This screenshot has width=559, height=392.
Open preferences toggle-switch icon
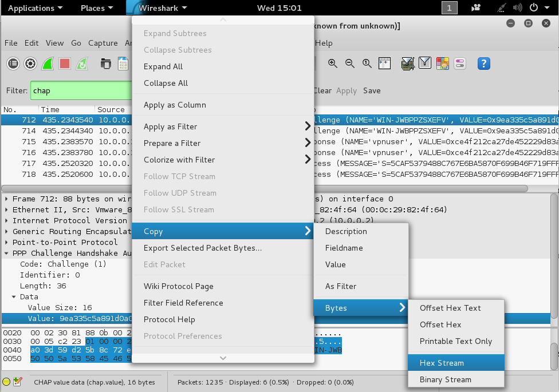click(460, 64)
